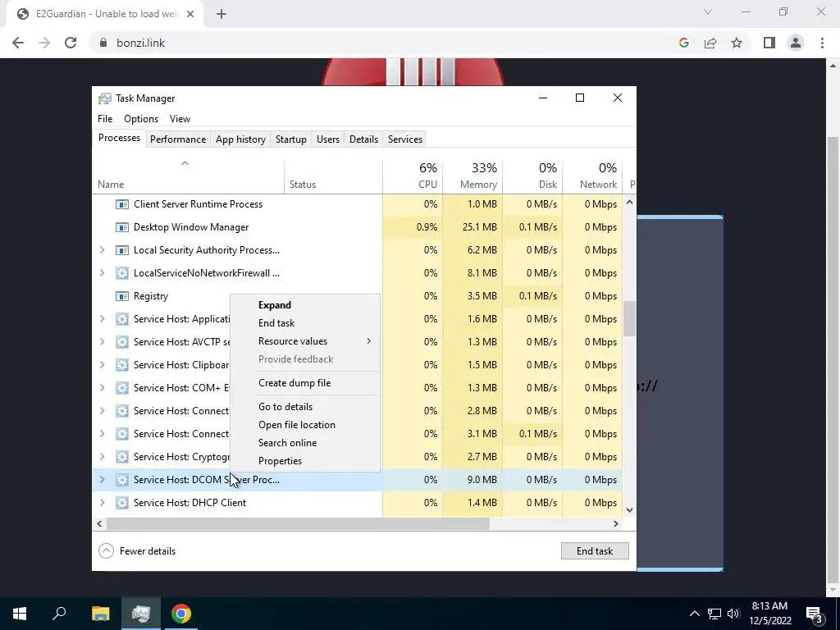This screenshot has height=630, width=840.
Task: Click the Client Server Runtime Process icon
Action: (x=122, y=204)
